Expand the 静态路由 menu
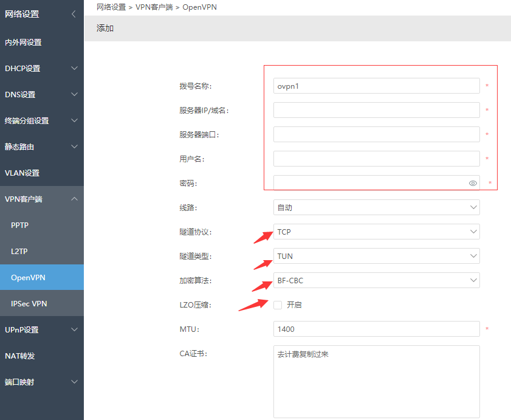511x420 pixels. [x=41, y=147]
